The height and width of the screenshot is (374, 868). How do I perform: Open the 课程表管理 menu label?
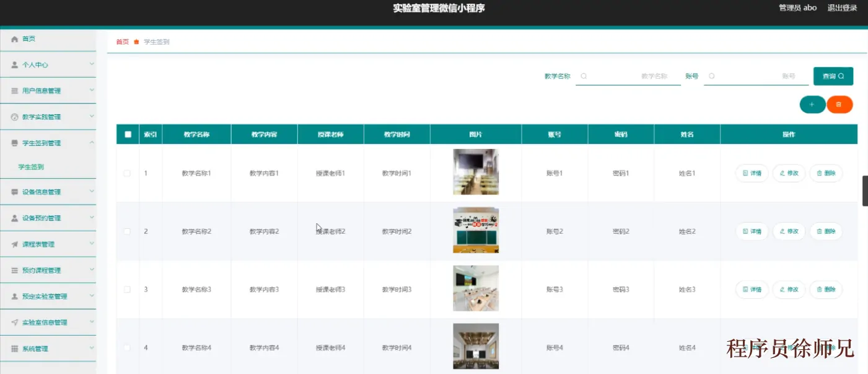[x=39, y=244]
